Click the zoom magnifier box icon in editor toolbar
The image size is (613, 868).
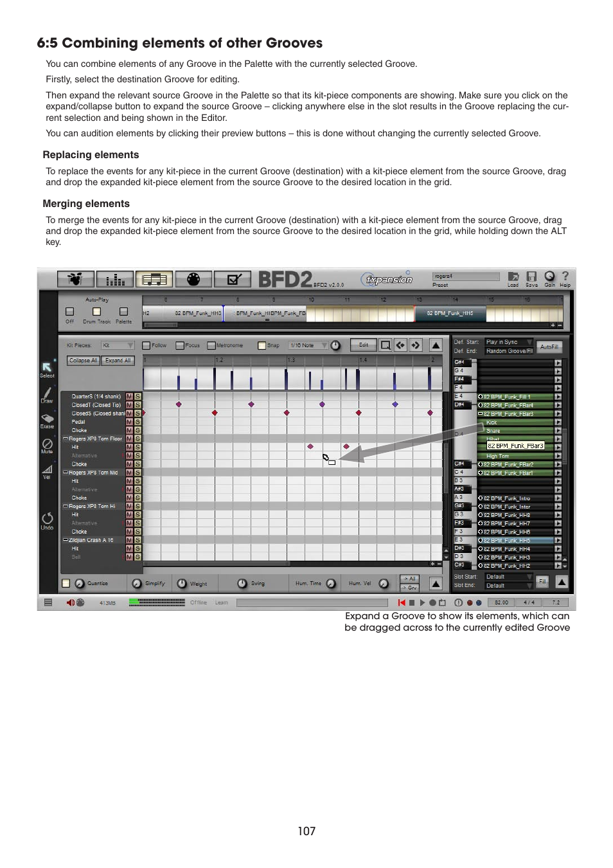pos(386,345)
